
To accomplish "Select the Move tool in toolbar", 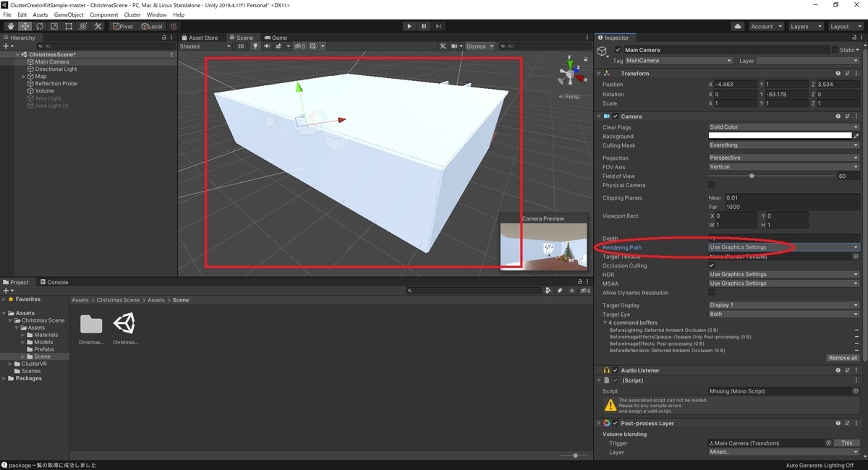I will coord(25,26).
